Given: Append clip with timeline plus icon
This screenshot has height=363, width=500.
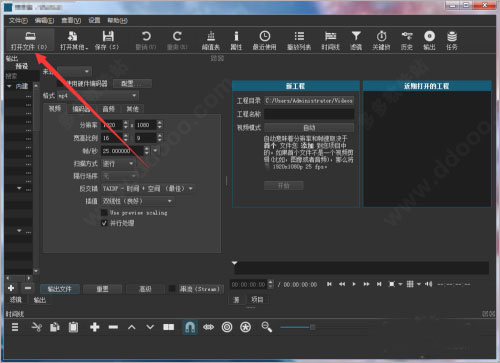Looking at the screenshot, I should (95, 327).
